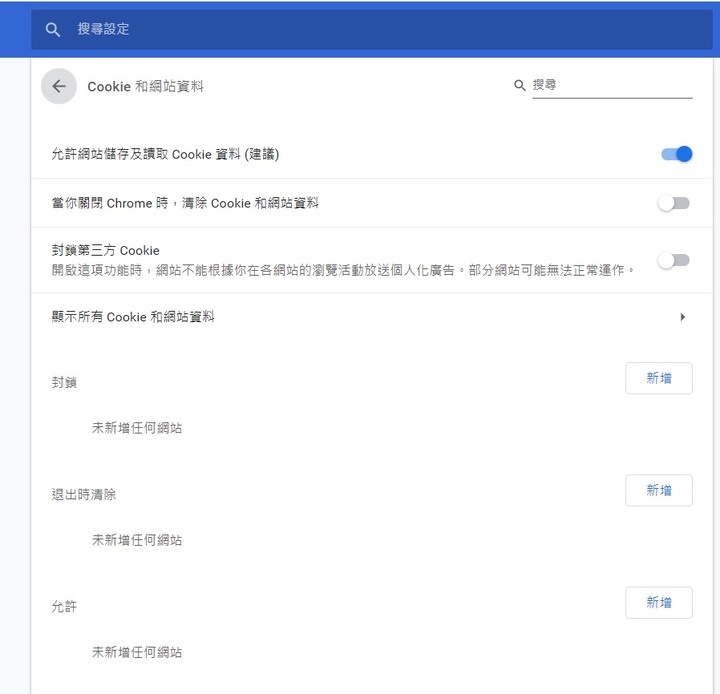Go back using the arrow beside the Cookie title

click(x=59, y=86)
